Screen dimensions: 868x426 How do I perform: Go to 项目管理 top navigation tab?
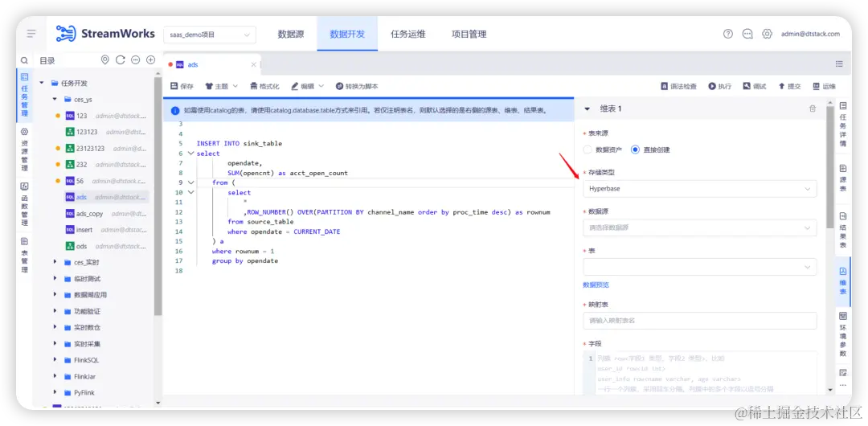point(469,34)
